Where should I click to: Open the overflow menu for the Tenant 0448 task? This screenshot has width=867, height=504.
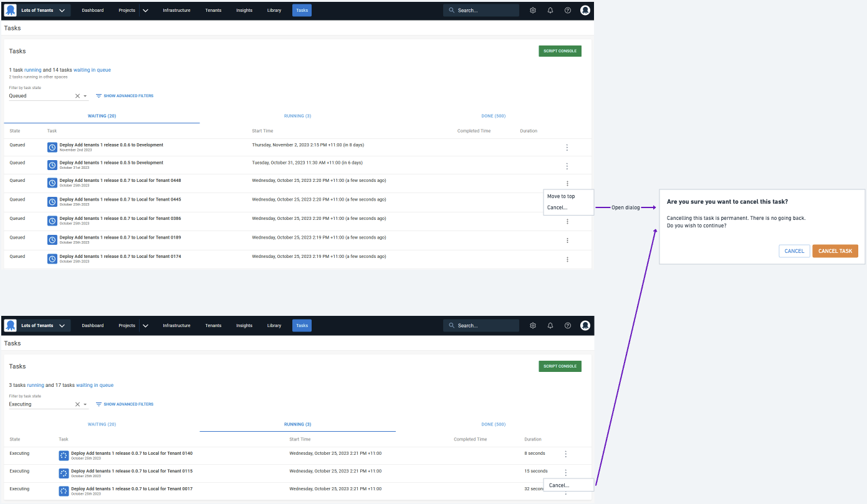(567, 183)
